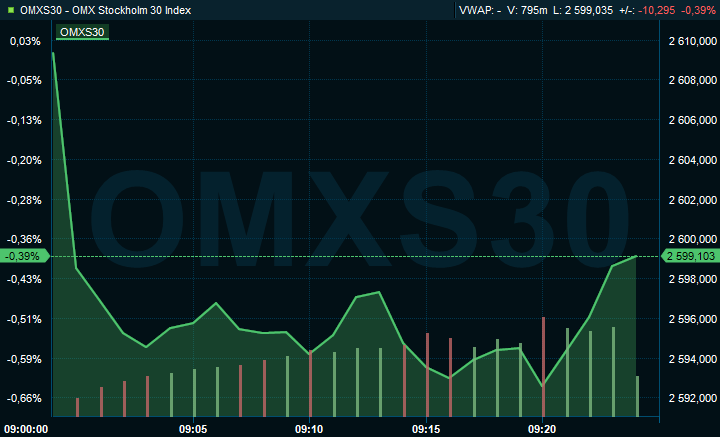Click the -0,51% left axis label

[24, 319]
